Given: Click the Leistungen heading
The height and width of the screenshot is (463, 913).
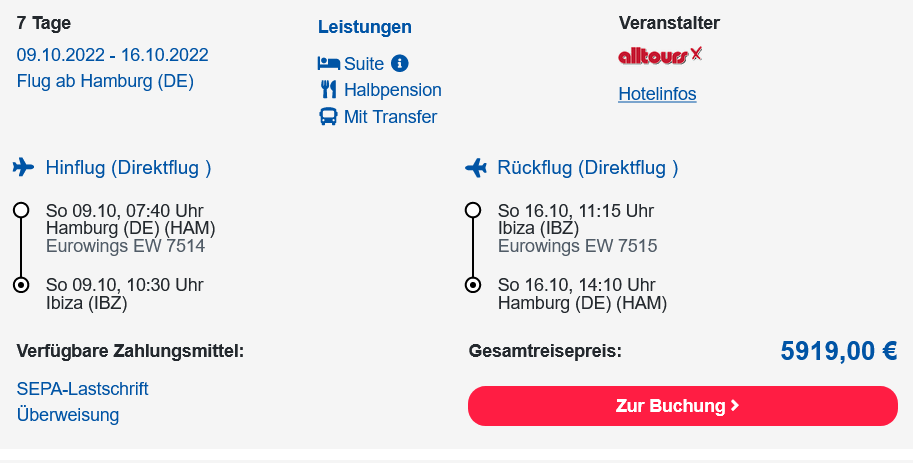Looking at the screenshot, I should pyautogui.click(x=365, y=27).
